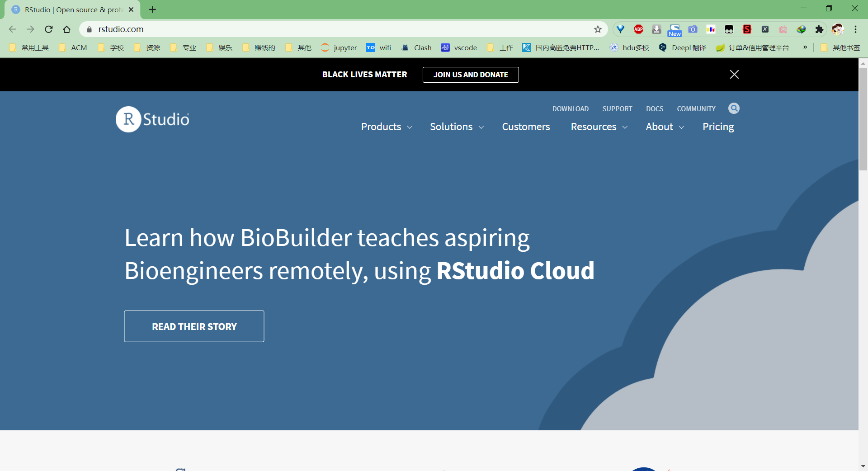Click the browser profile avatar
Image resolution: width=868 pixels, height=471 pixels.
pyautogui.click(x=838, y=29)
